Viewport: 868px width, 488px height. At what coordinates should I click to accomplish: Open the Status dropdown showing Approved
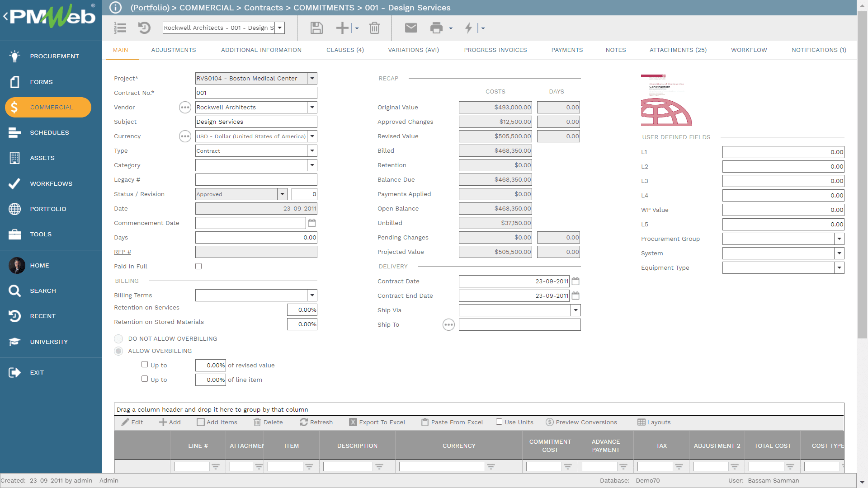coord(282,194)
